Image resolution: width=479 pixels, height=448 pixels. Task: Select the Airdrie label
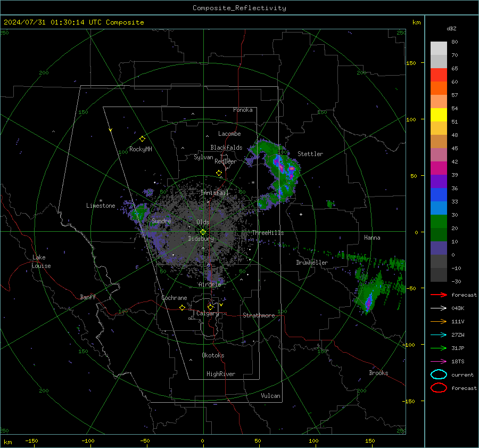click(210, 284)
